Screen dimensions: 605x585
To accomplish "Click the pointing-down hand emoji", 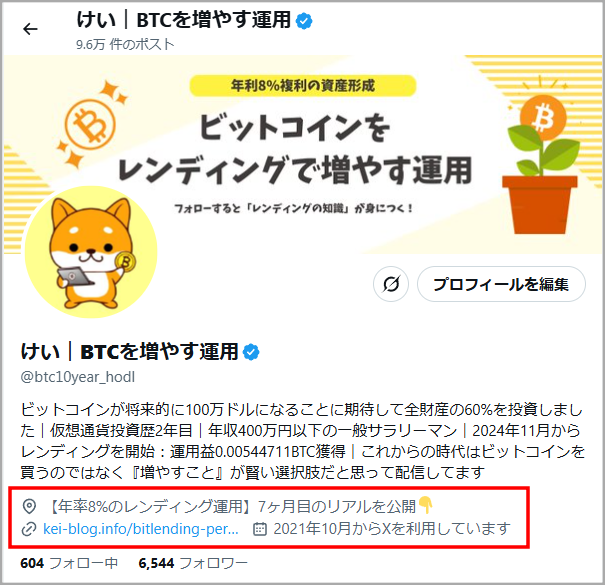I will (x=426, y=505).
